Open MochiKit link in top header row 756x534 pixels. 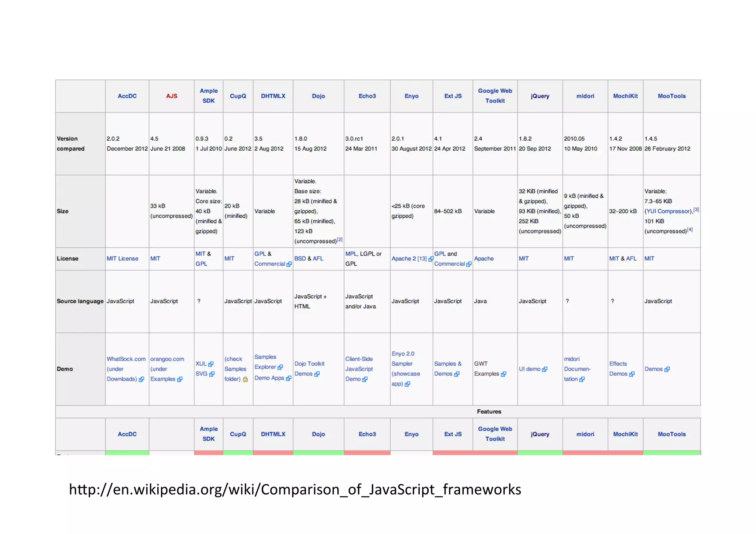[625, 96]
